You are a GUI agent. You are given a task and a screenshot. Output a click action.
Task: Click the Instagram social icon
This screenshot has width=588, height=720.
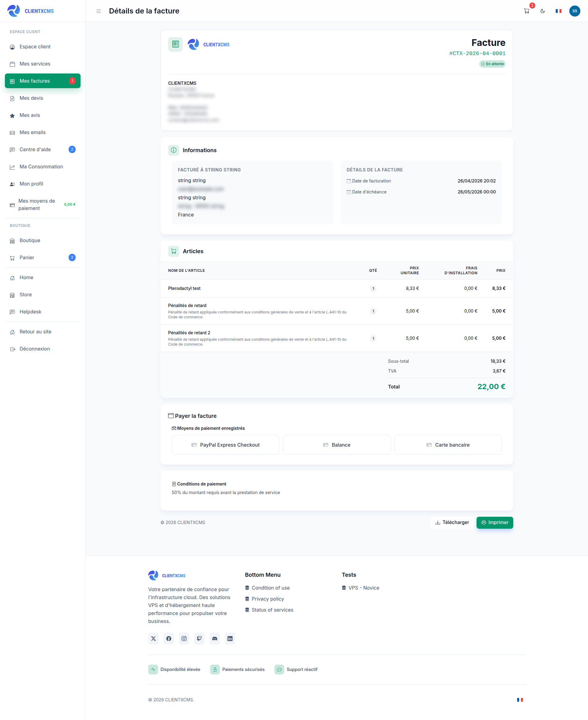[184, 639]
